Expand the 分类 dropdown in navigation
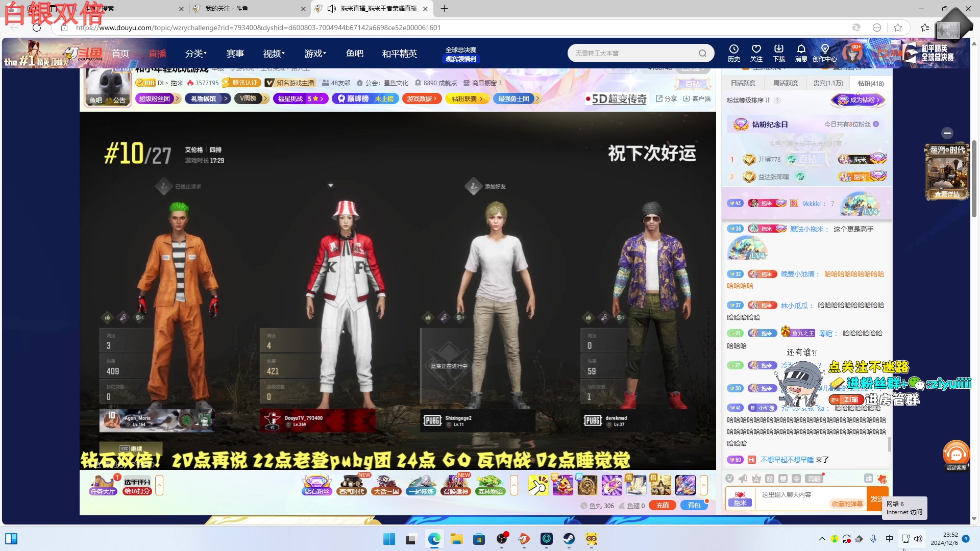 196,54
